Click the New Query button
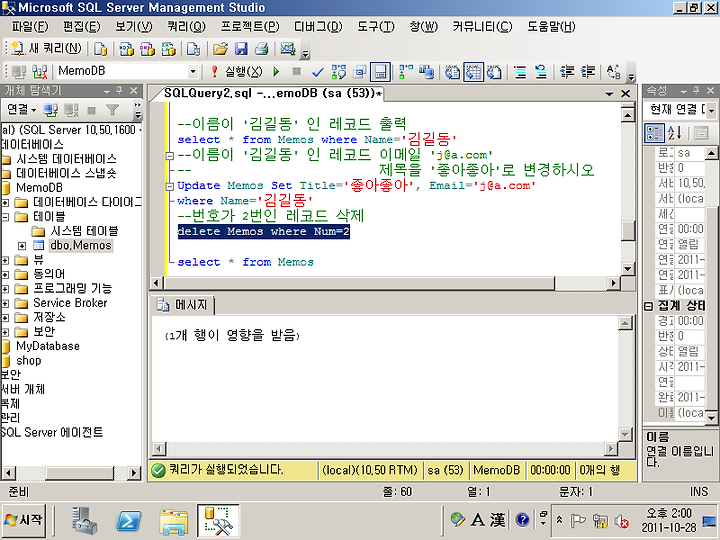This screenshot has width=720, height=540. (46, 48)
